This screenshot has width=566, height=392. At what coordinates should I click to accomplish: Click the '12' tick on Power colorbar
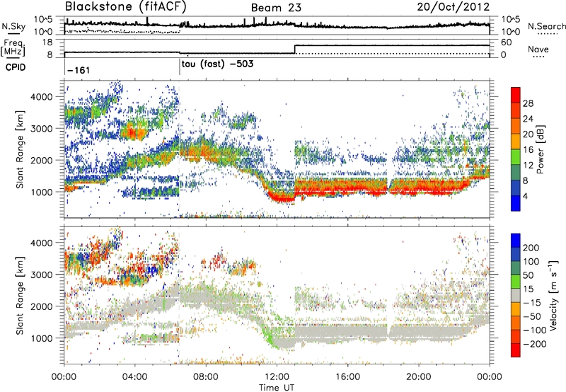tap(528, 165)
